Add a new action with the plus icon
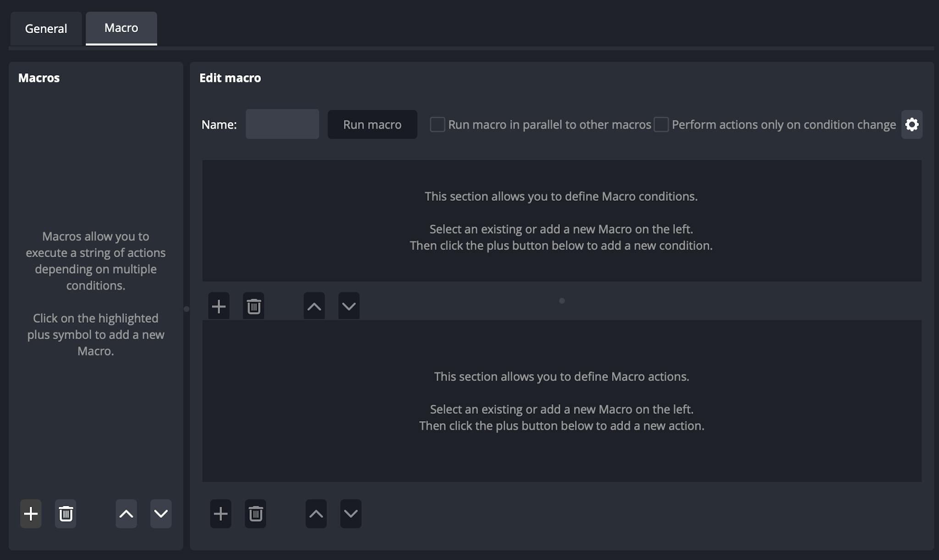This screenshot has height=560, width=939. [x=221, y=514]
